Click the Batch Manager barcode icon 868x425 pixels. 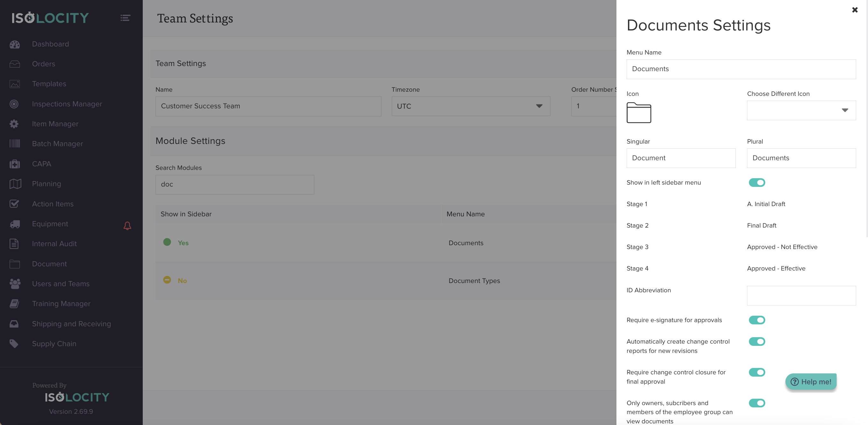pos(14,144)
